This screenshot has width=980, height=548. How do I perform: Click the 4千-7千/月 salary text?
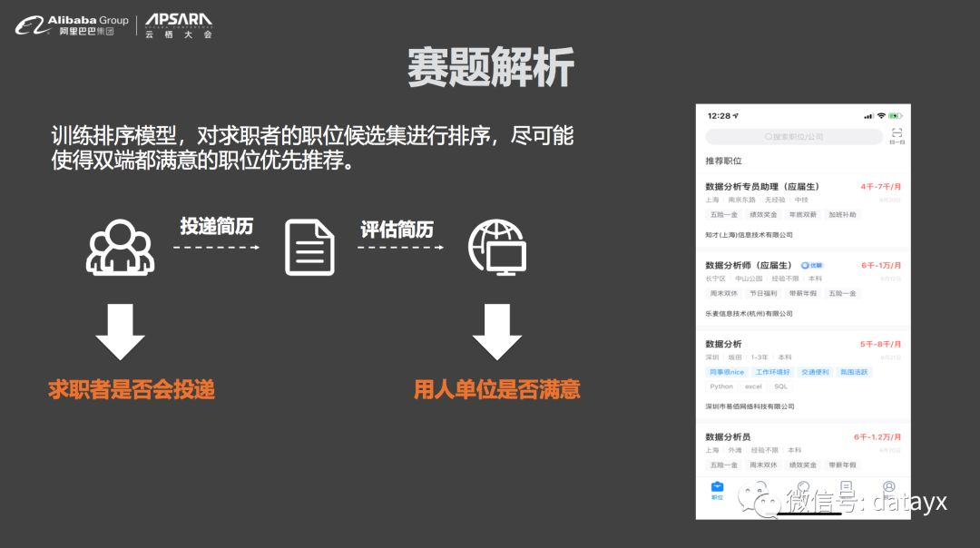[x=880, y=187]
